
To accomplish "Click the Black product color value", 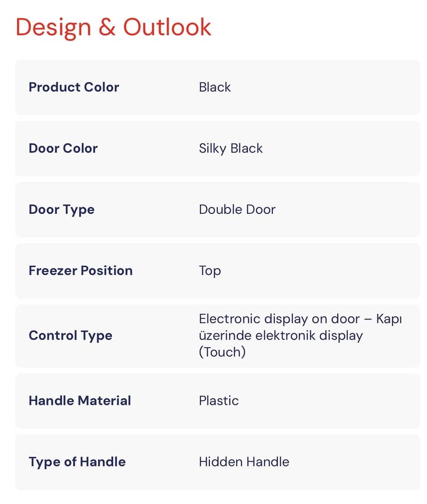I will point(215,87).
